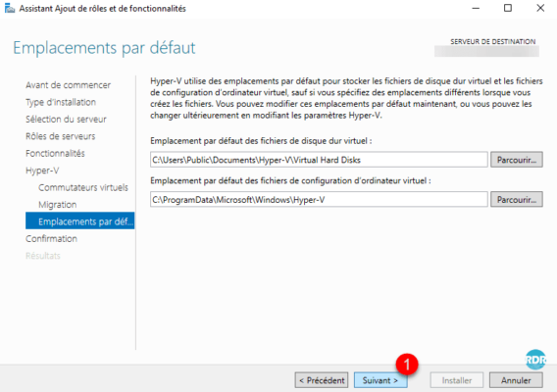The height and width of the screenshot is (392, 557).
Task: Edit the ProgramData Hyper-V path field
Action: click(319, 200)
